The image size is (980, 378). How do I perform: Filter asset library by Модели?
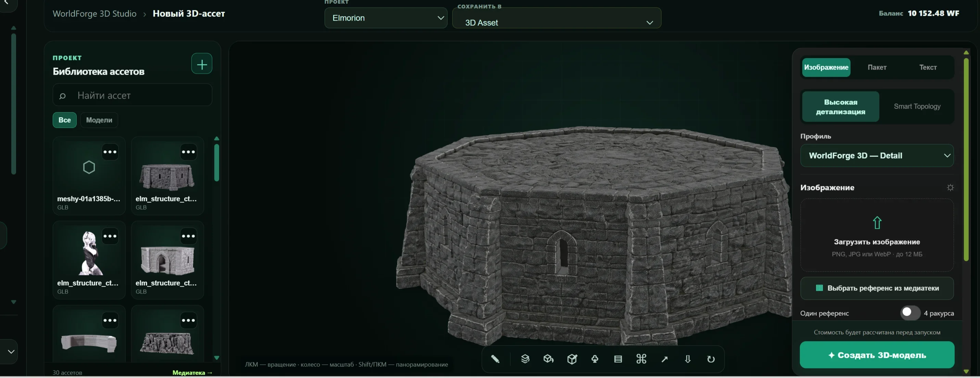[99, 120]
